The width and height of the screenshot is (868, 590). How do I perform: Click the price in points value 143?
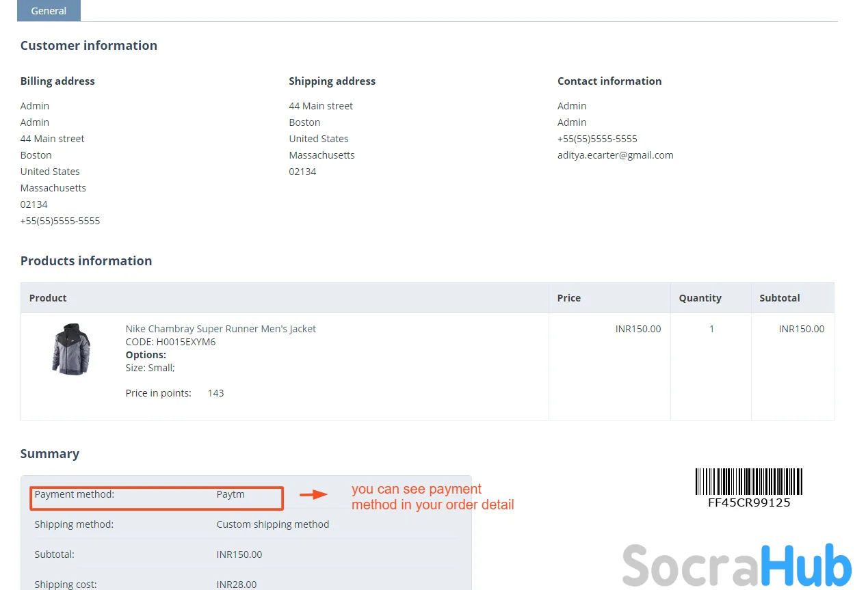click(x=215, y=393)
